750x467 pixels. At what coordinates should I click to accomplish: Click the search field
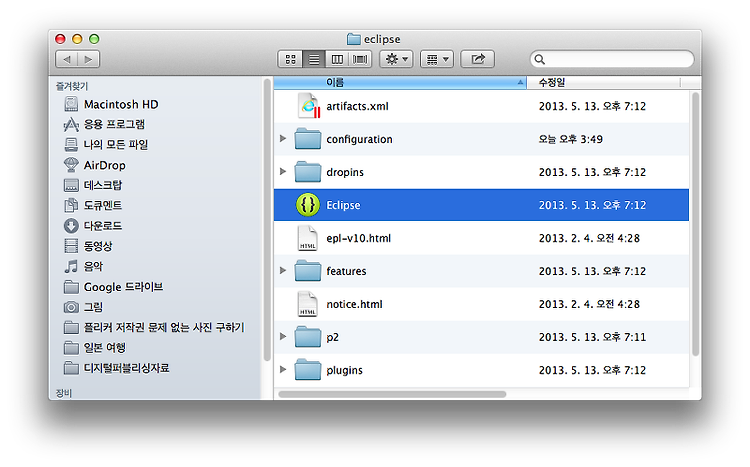[x=612, y=59]
